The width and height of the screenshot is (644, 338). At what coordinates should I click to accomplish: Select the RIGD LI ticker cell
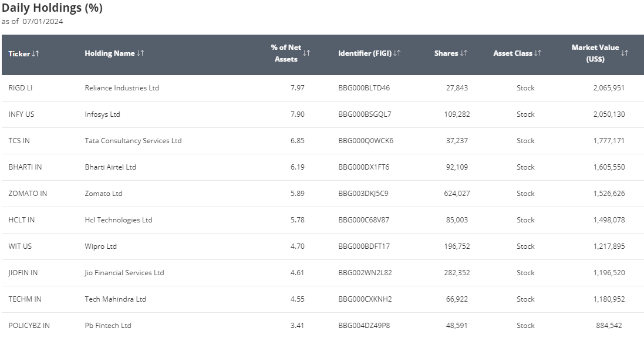click(20, 88)
